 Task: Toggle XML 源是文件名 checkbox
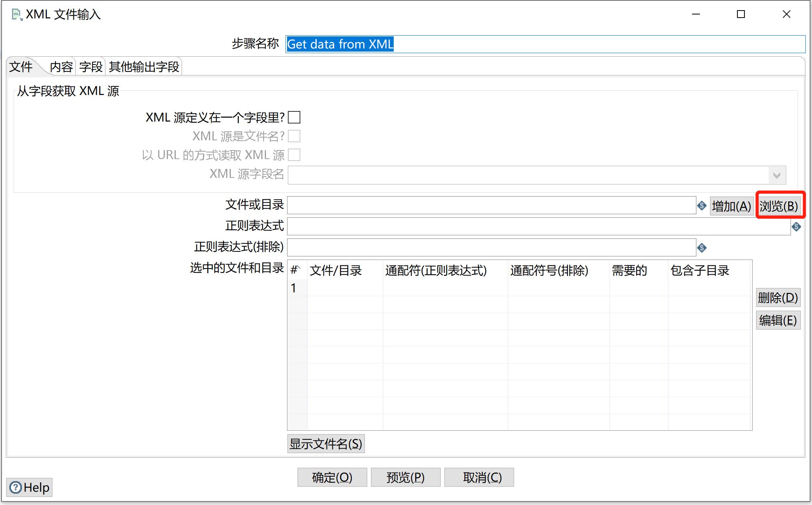tap(294, 136)
